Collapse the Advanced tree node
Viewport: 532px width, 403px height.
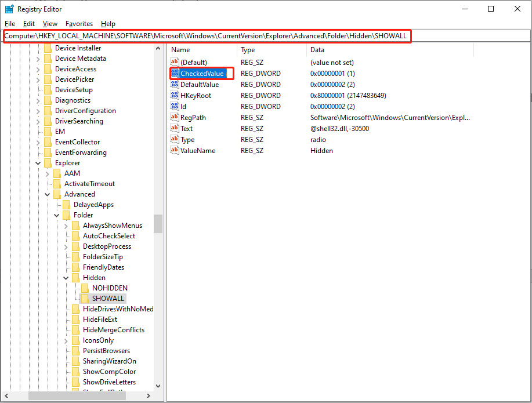coord(47,194)
